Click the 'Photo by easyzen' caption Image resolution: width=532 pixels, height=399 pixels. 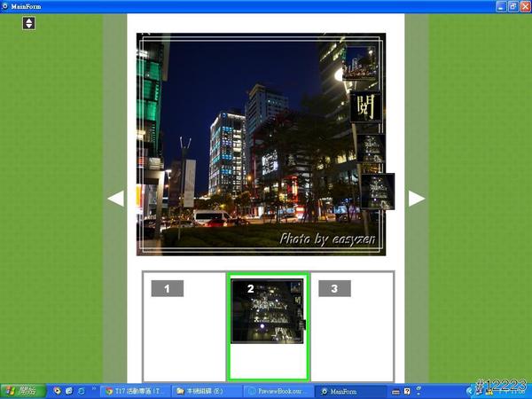pyautogui.click(x=329, y=239)
